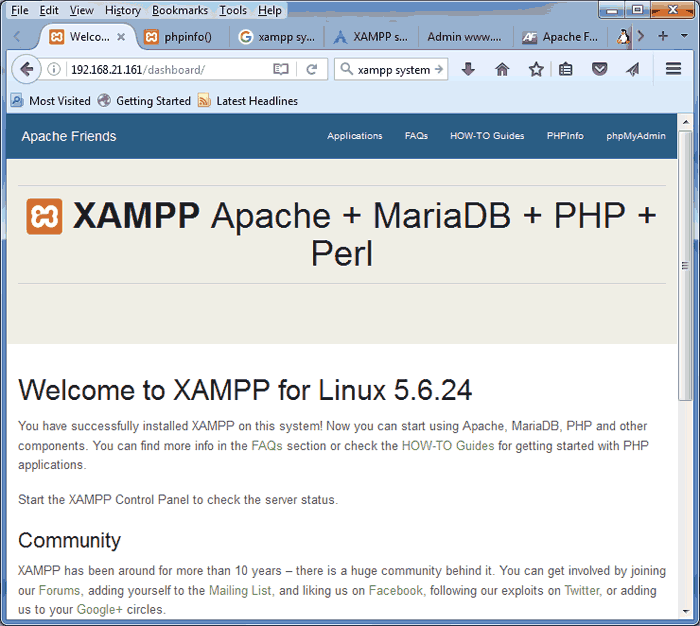Toggle reader view icon in address bar
This screenshot has height=626, width=700.
(281, 69)
